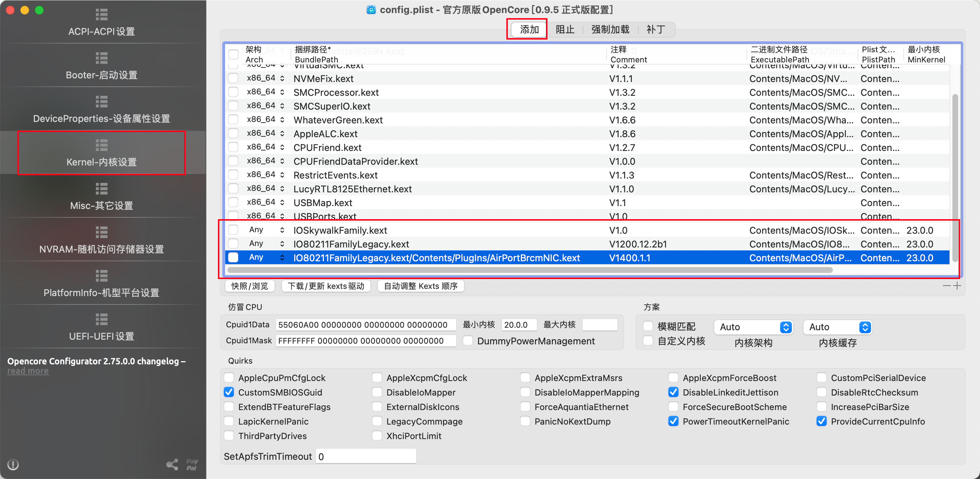Click the share icon in sidebar footer
Image resolution: width=980 pixels, height=479 pixels.
(x=172, y=464)
